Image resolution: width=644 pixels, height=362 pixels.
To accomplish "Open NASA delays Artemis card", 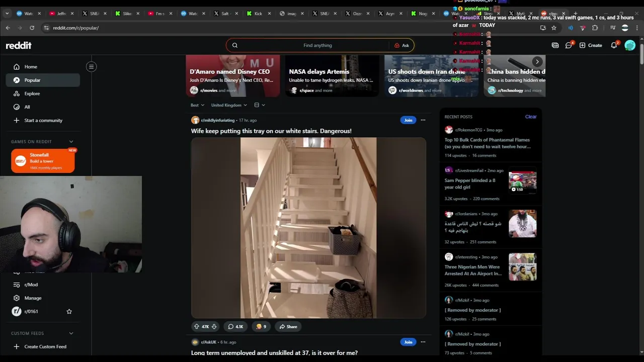I will pos(332,76).
